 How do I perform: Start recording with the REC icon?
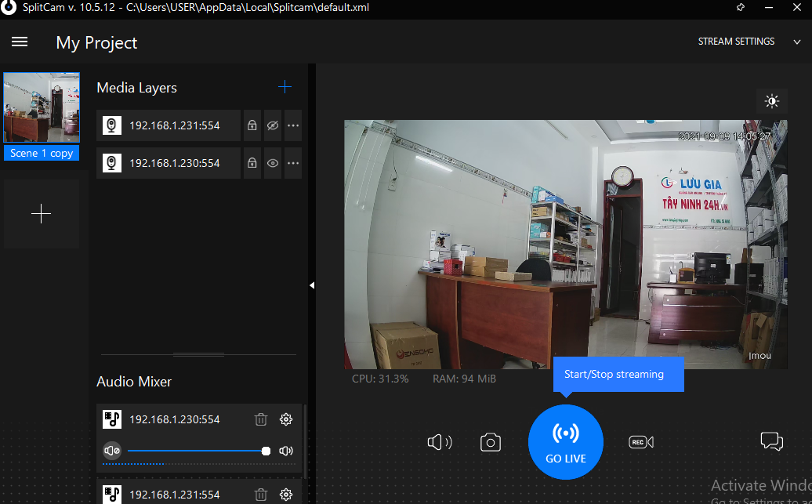(x=641, y=442)
